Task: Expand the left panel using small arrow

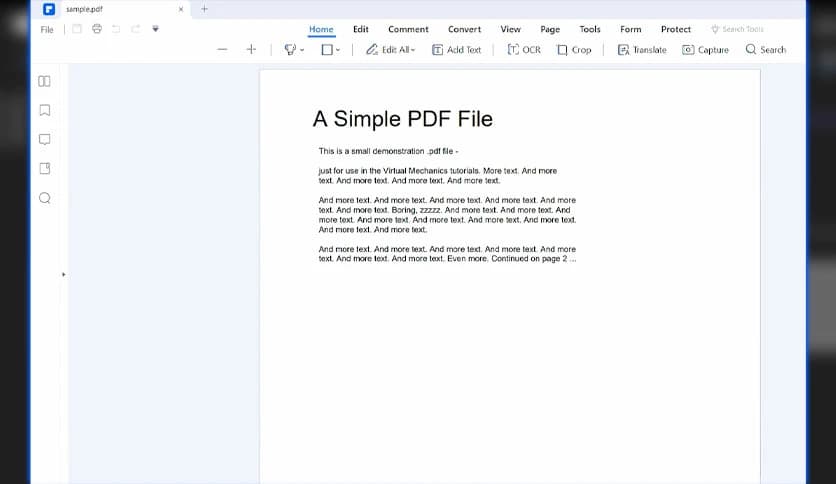Action: [x=63, y=275]
